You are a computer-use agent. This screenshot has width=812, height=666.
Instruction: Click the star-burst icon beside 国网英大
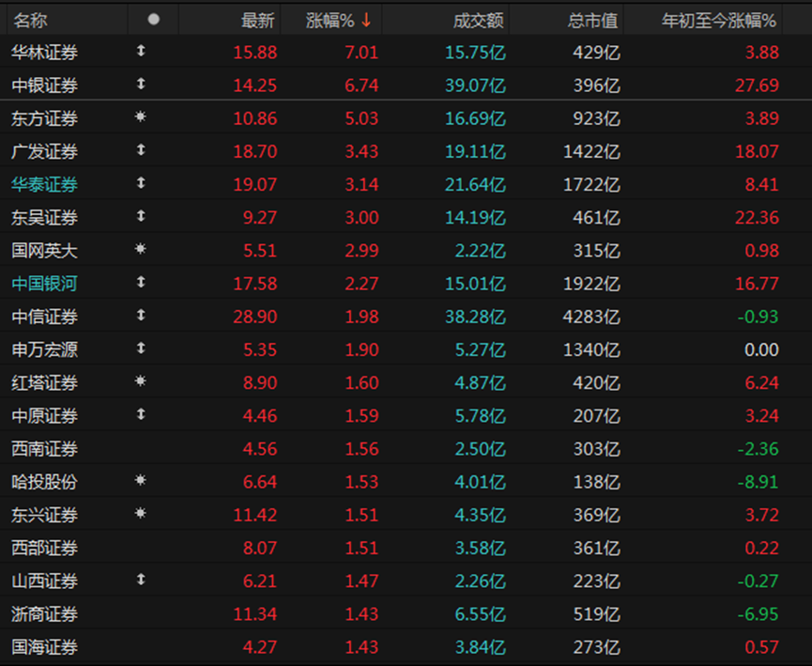[141, 250]
